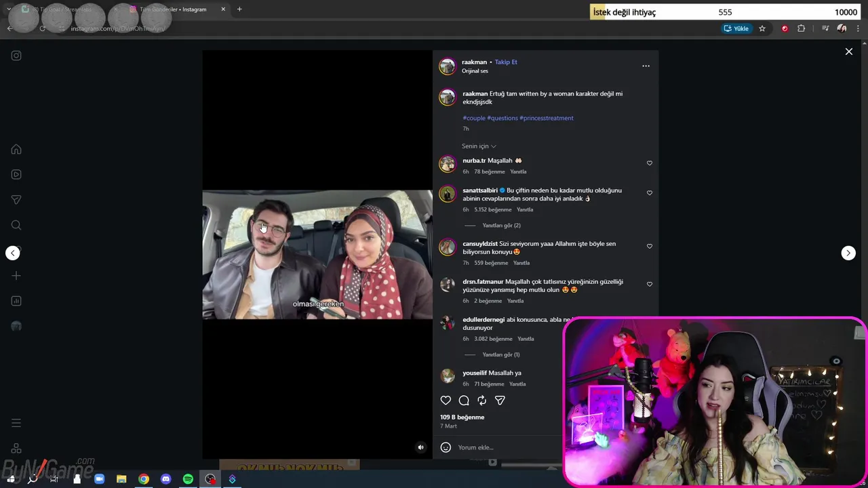This screenshot has width=868, height=488.
Task: Bookmark page with star icon
Action: tap(762, 28)
